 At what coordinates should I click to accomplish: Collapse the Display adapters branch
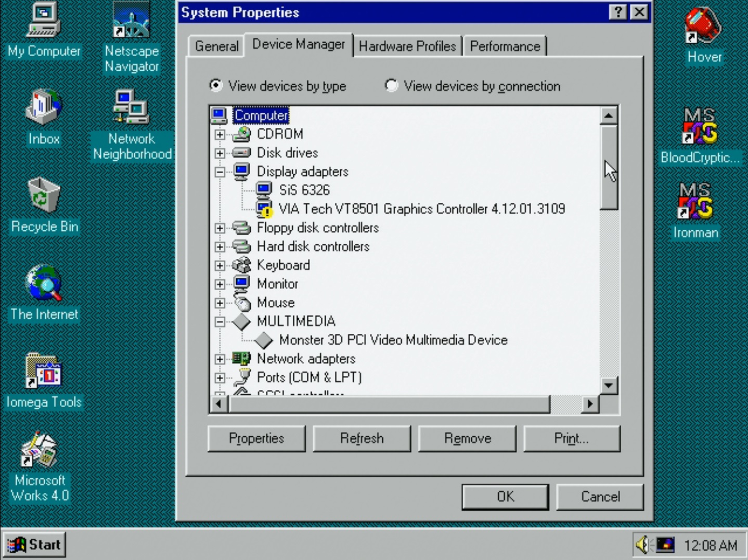(x=220, y=172)
